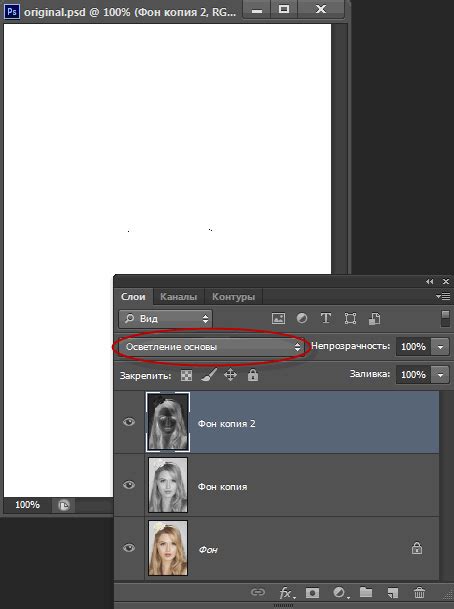The image size is (454, 609).
Task: Click the lock image pixels brush icon
Action: pos(209,375)
